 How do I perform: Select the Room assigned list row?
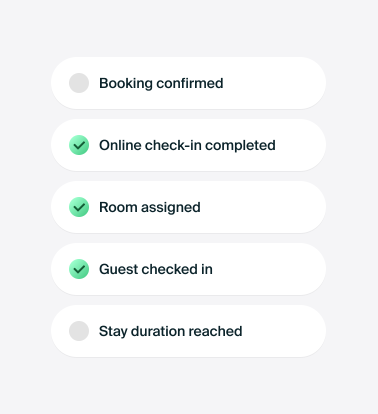click(188, 207)
